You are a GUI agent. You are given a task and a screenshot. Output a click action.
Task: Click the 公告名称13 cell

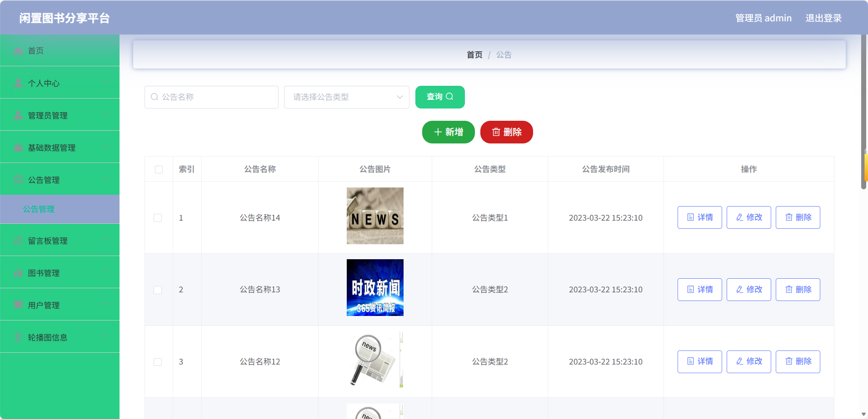tap(260, 290)
